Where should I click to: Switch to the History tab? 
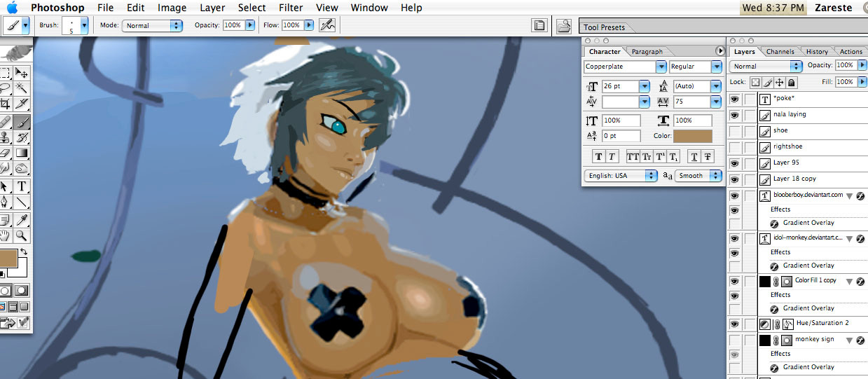(817, 52)
